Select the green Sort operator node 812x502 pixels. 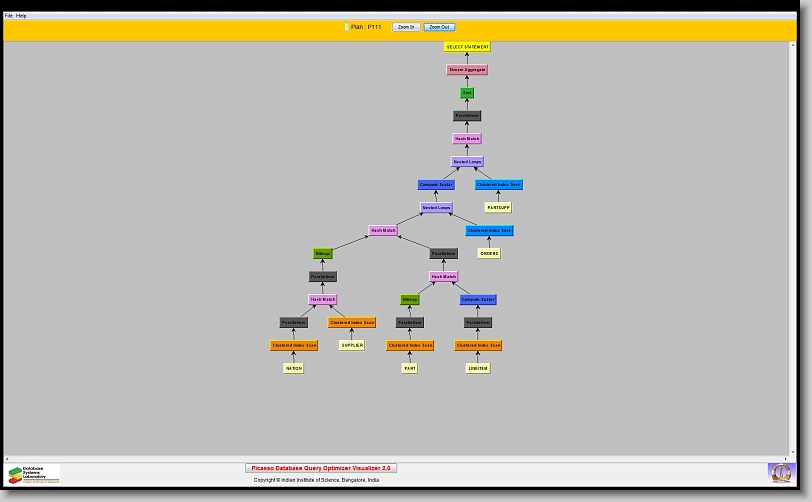point(467,93)
